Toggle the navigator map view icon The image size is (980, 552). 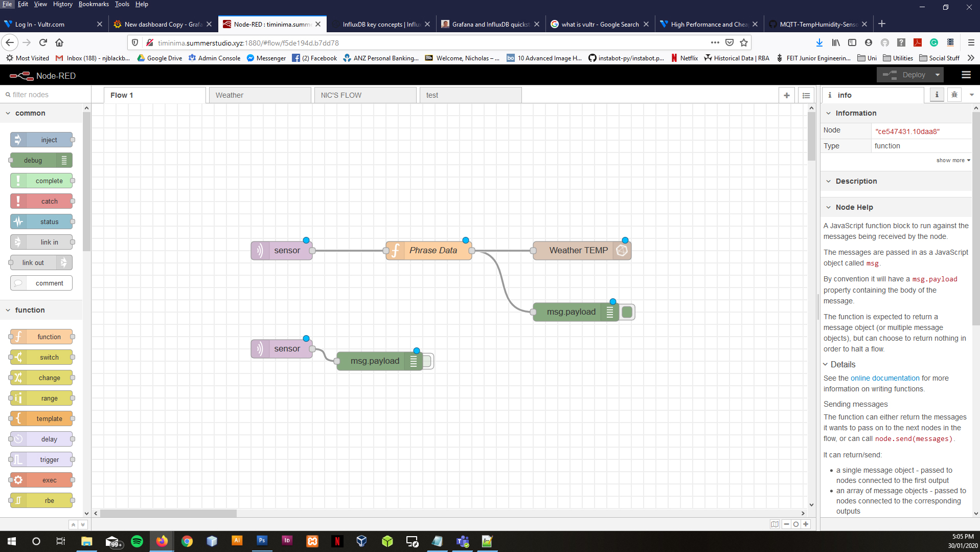click(x=774, y=524)
